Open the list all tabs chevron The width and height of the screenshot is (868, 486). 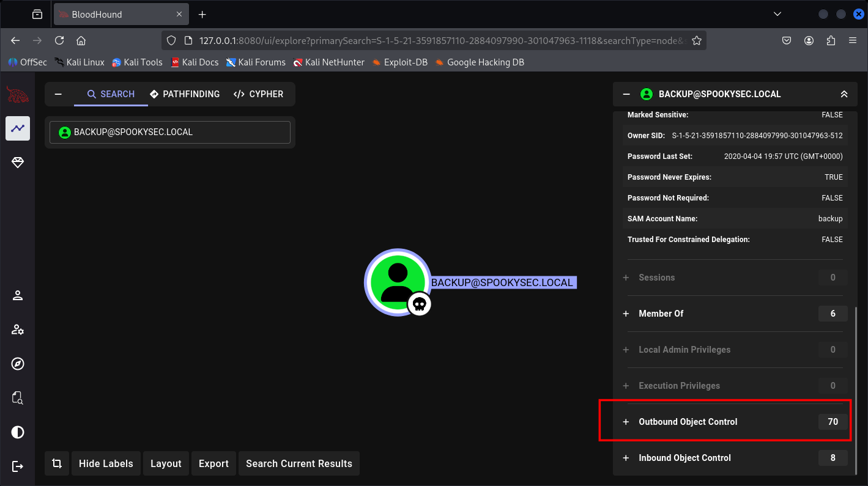pyautogui.click(x=777, y=14)
